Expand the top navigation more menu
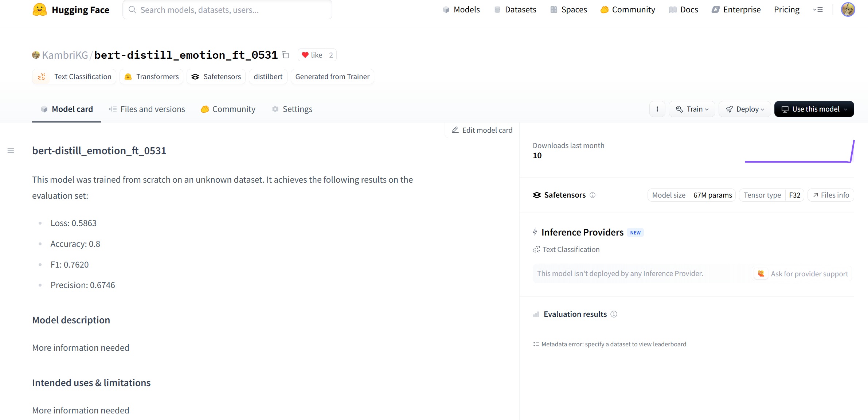The image size is (868, 420). (x=818, y=10)
